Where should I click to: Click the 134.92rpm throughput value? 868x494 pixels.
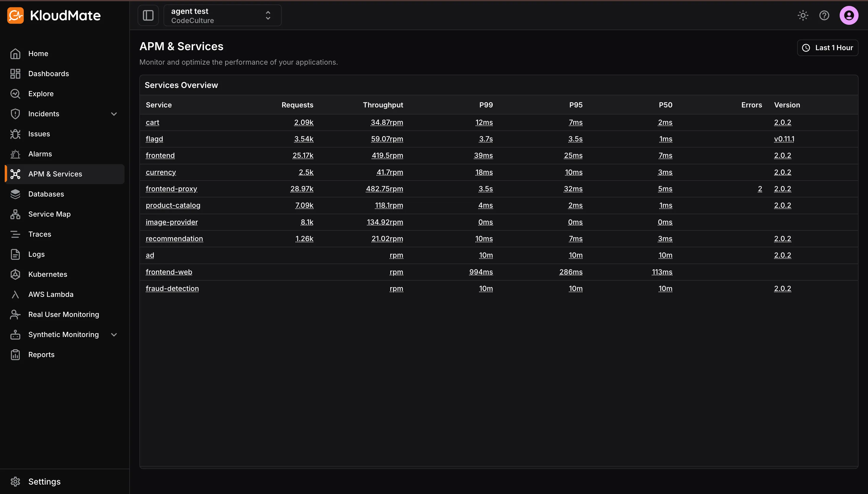click(385, 222)
